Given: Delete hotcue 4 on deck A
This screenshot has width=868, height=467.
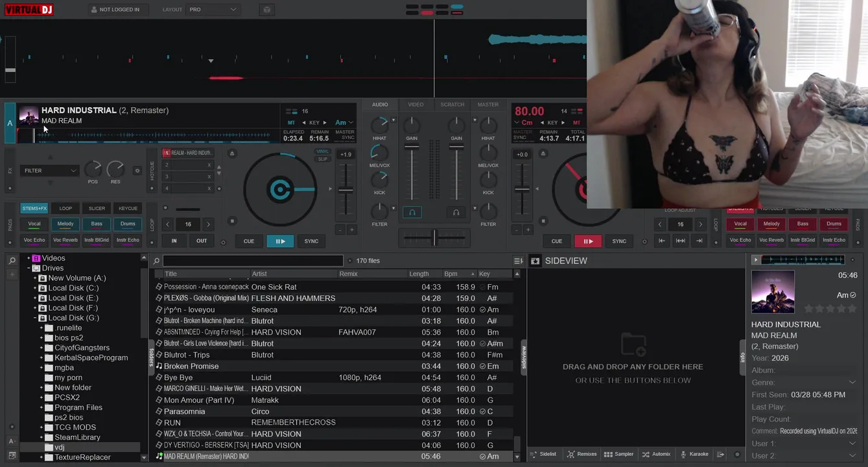Looking at the screenshot, I should (x=209, y=188).
